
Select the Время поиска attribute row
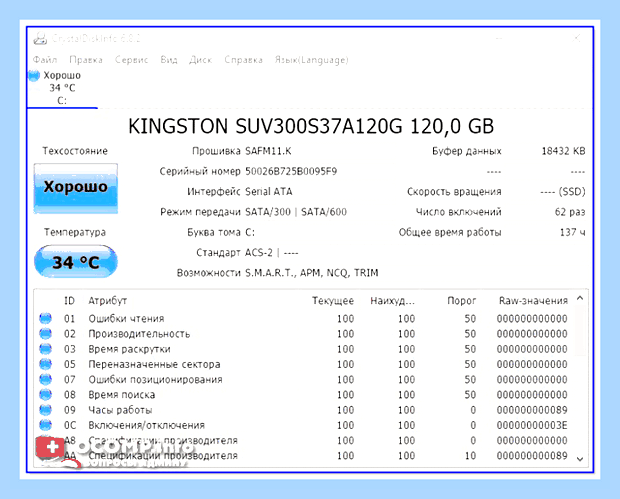(304, 395)
